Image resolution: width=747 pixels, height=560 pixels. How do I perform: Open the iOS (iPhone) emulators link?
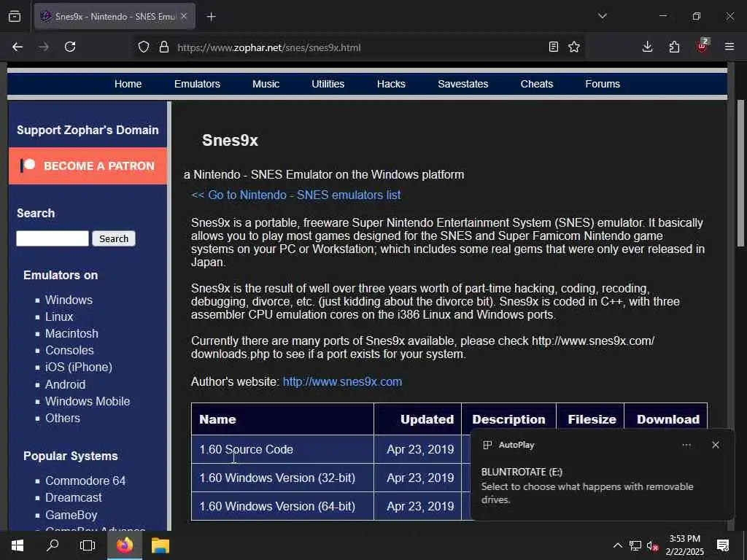pos(79,367)
